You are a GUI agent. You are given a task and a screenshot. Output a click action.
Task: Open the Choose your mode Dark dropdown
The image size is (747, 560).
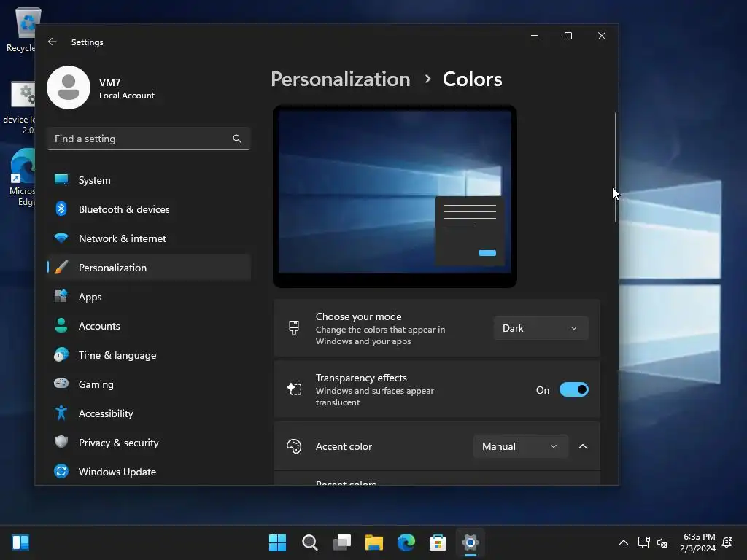click(541, 328)
